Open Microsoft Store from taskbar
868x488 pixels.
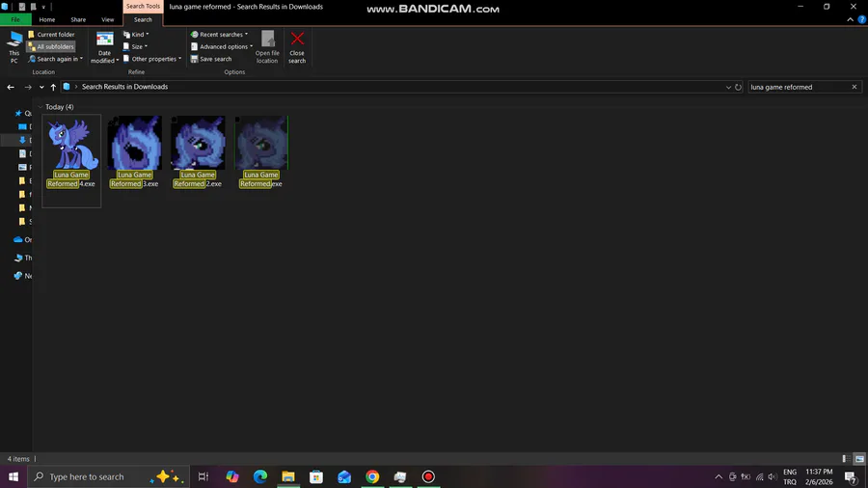pyautogui.click(x=316, y=476)
